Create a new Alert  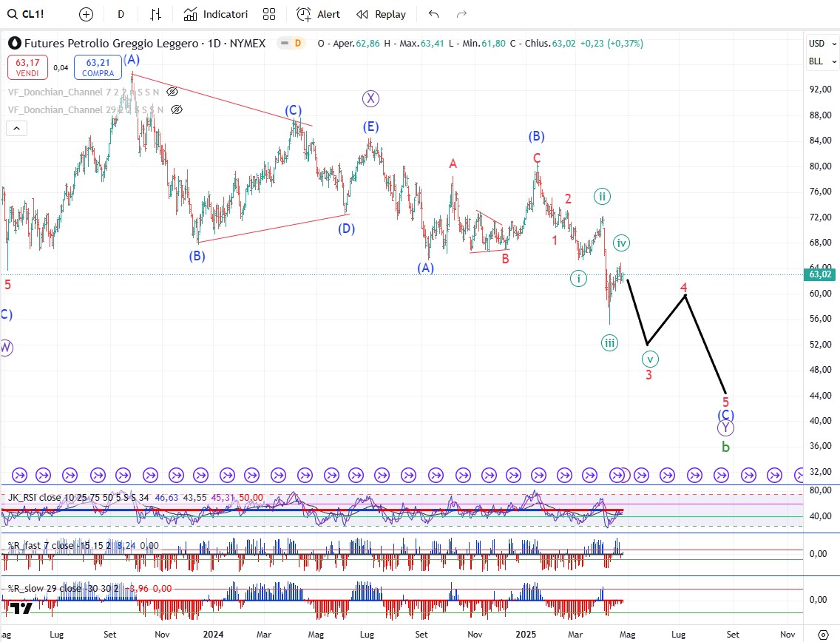click(318, 15)
